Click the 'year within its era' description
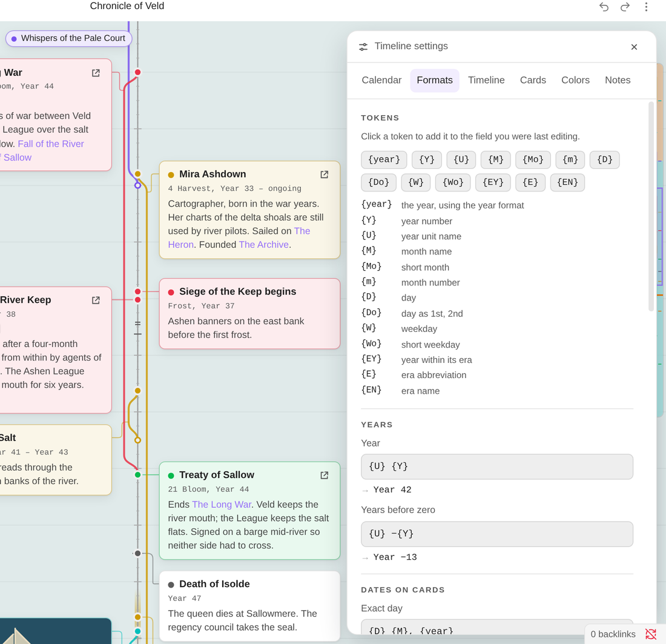Viewport: 666px width, 644px height. [x=437, y=360]
